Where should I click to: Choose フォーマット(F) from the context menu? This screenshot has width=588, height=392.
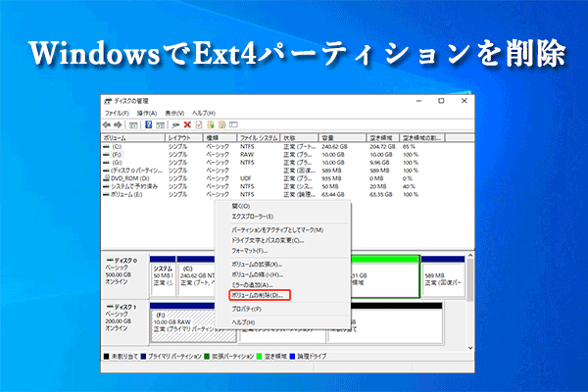249,250
